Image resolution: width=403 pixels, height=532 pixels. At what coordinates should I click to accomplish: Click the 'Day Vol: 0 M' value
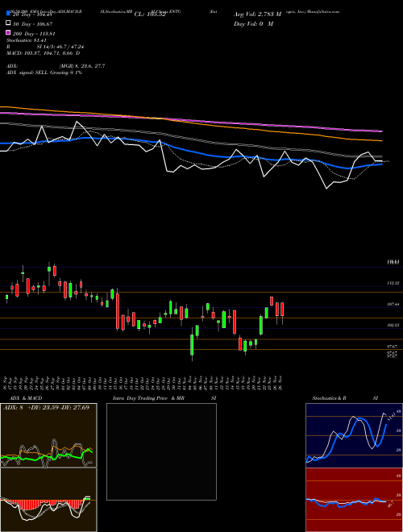(253, 23)
